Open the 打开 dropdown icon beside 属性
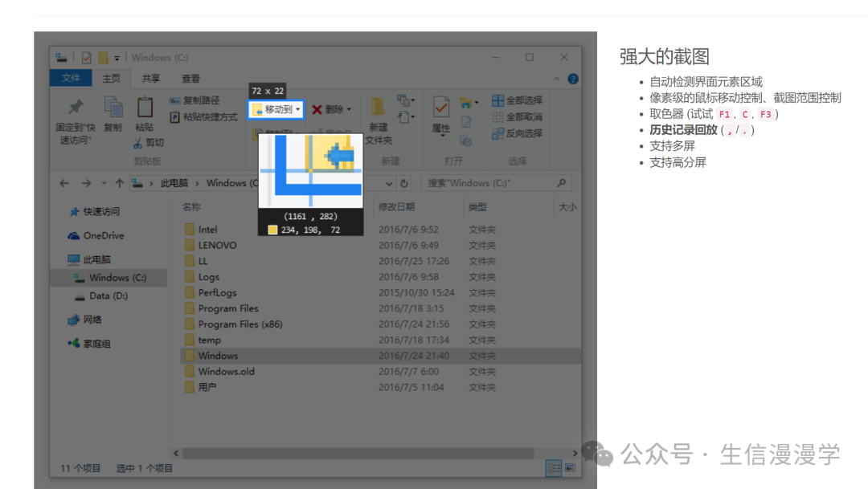 pyautogui.click(x=469, y=103)
